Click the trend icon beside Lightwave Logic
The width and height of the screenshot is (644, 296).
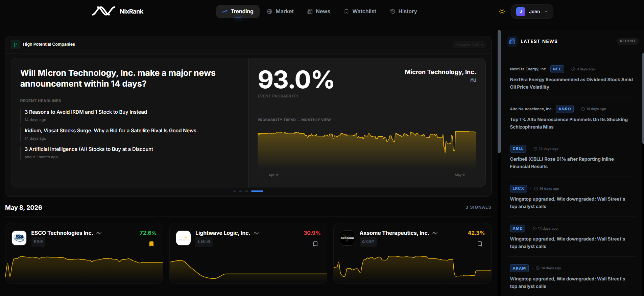[256, 233]
